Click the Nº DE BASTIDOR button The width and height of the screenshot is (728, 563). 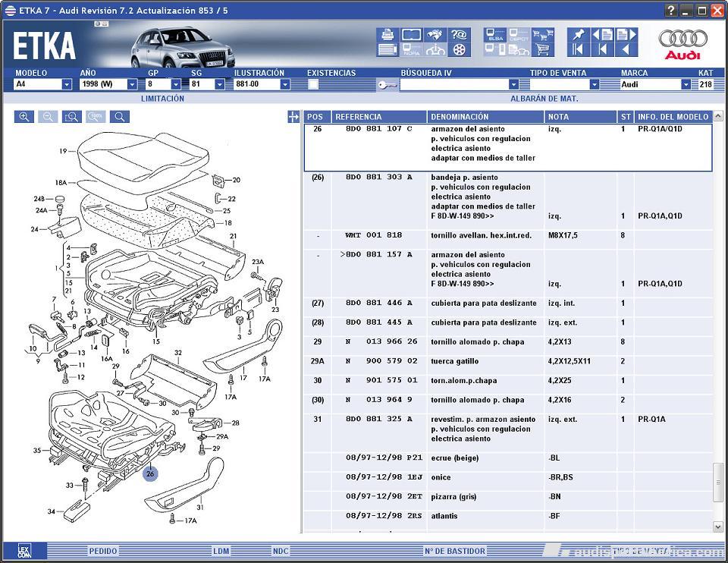pos(455,551)
